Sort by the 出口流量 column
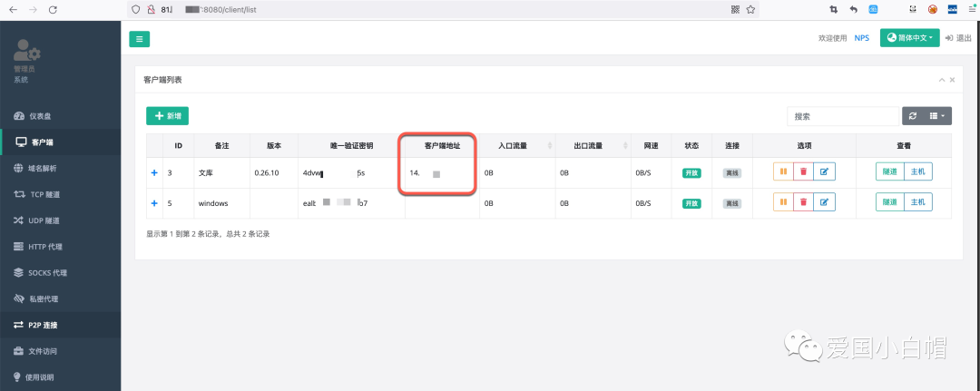 coord(593,145)
